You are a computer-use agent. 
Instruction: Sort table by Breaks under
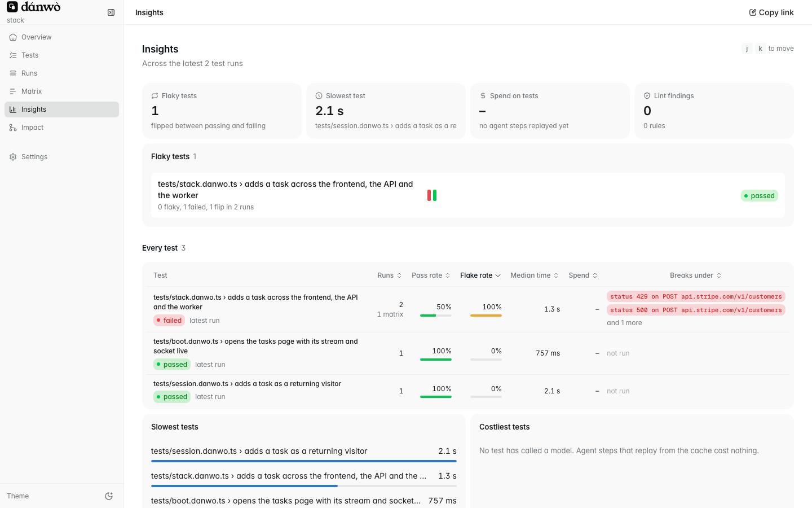click(x=696, y=275)
